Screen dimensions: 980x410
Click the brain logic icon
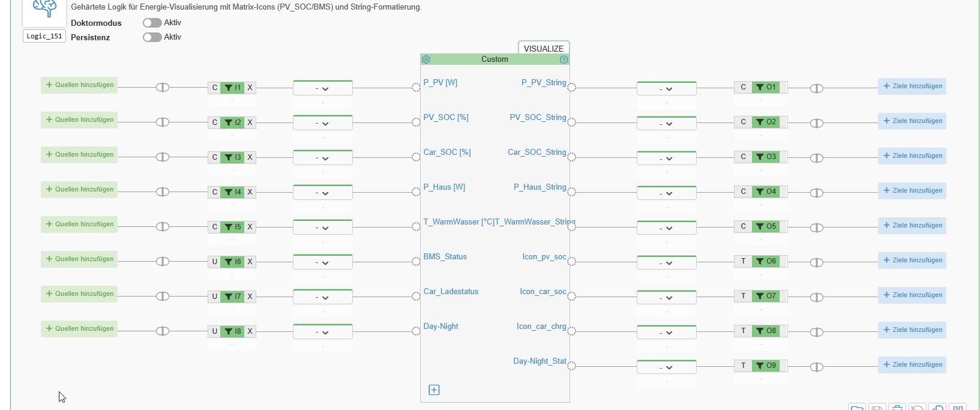point(44,8)
